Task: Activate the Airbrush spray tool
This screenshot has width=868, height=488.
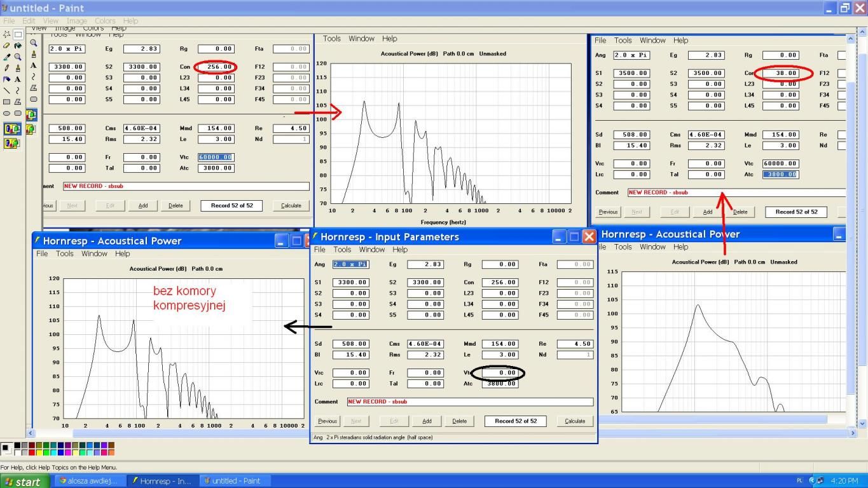Action: [6, 79]
